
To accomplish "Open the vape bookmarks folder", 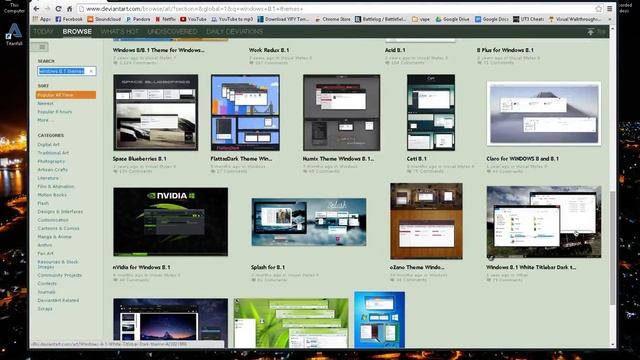I will (x=421, y=19).
